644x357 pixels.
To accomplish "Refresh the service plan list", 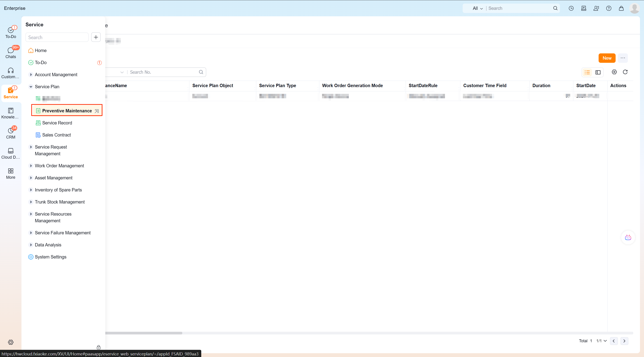I will click(x=625, y=72).
